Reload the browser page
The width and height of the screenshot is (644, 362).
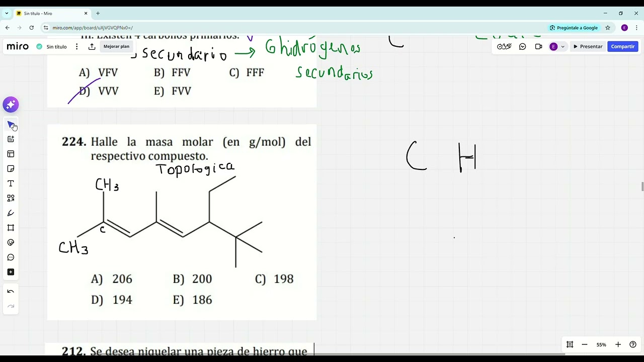(x=31, y=28)
